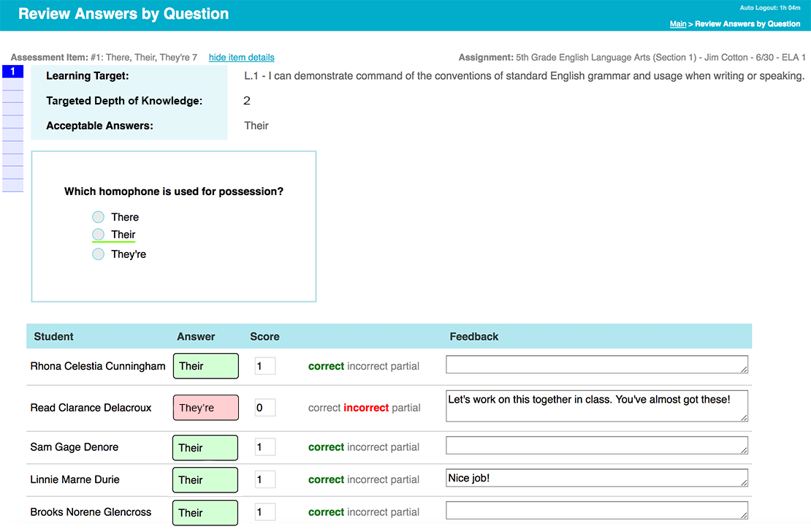Set Read Delacroux's answer to partial
Screen dimensions: 811x532
point(406,408)
